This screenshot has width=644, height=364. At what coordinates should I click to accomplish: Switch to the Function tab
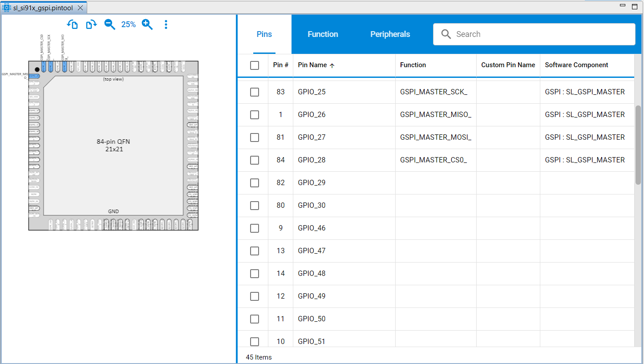(323, 34)
